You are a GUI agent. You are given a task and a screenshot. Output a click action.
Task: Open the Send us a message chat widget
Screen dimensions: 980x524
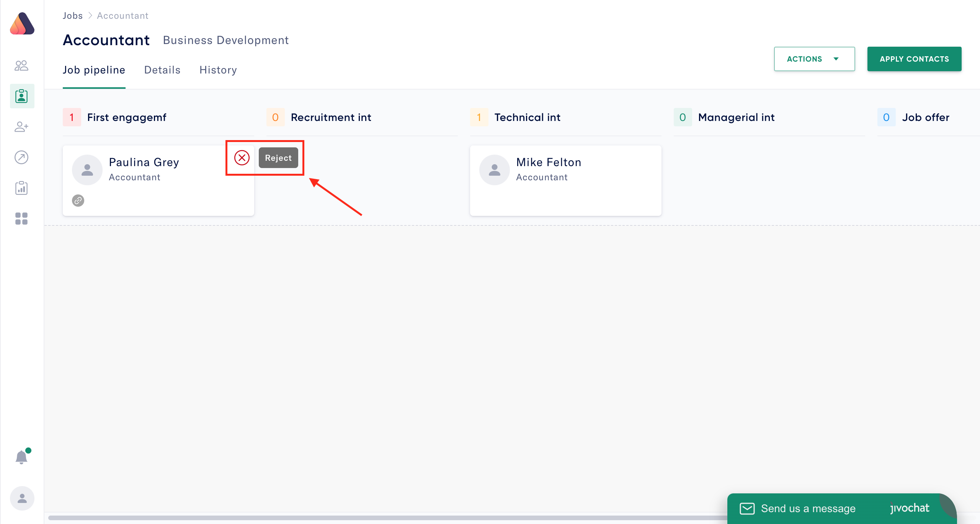(x=808, y=508)
